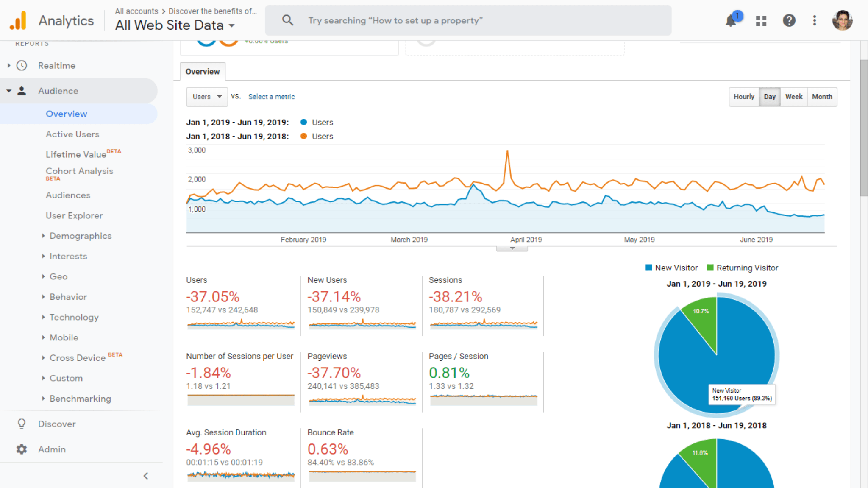Open the user profile avatar

tap(842, 20)
